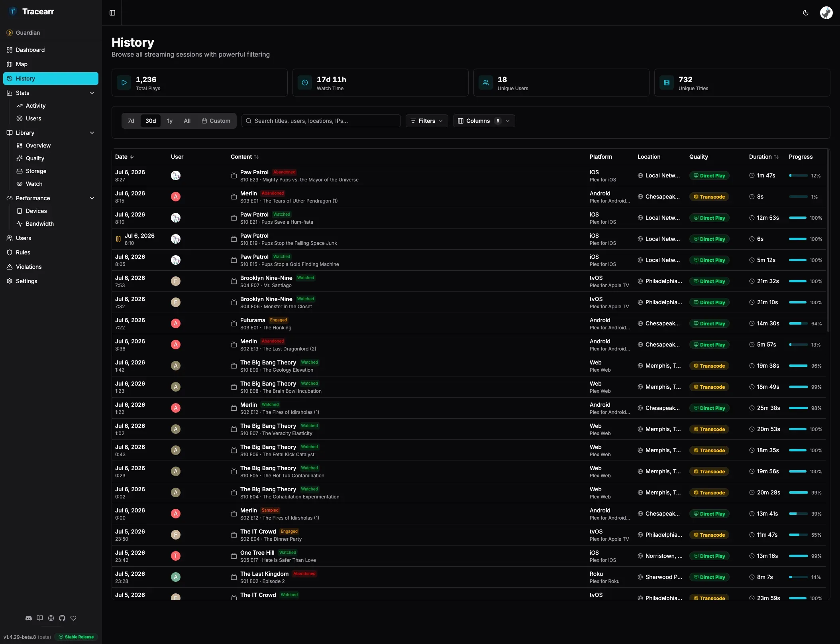Open the Rules page
The width and height of the screenshot is (840, 644).
(51, 252)
